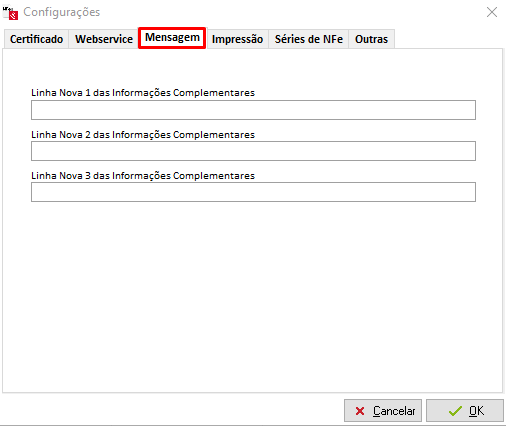Open the Certificado tab
Screen dimensions: 506x426
(36, 39)
